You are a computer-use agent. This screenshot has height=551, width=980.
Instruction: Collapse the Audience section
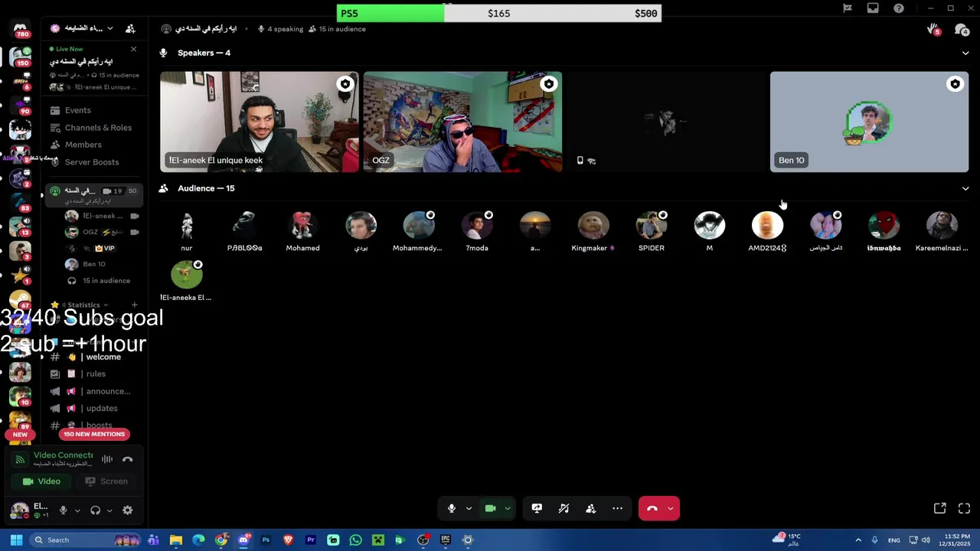[x=965, y=188]
